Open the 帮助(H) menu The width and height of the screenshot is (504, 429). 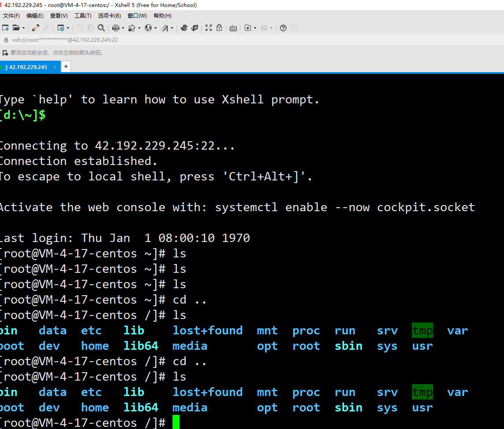pyautogui.click(x=162, y=16)
